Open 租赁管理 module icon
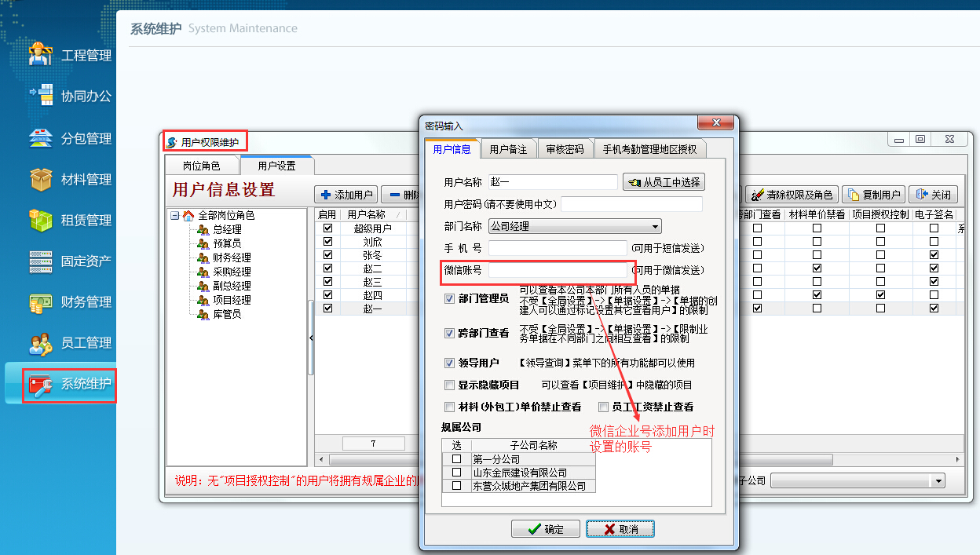The width and height of the screenshot is (980, 555). click(x=41, y=220)
